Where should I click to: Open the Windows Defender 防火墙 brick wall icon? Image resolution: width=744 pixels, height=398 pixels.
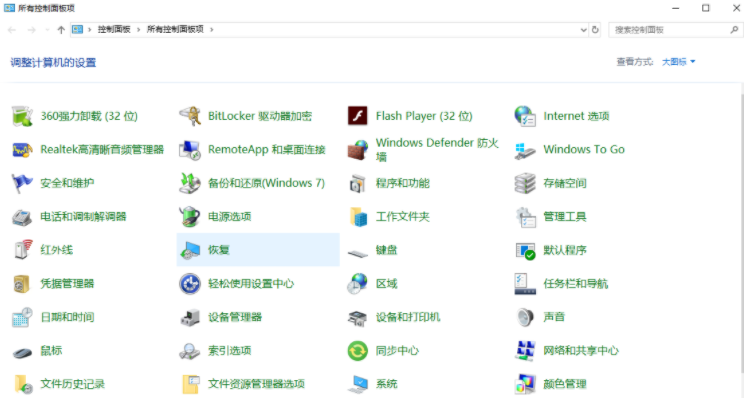coord(357,150)
